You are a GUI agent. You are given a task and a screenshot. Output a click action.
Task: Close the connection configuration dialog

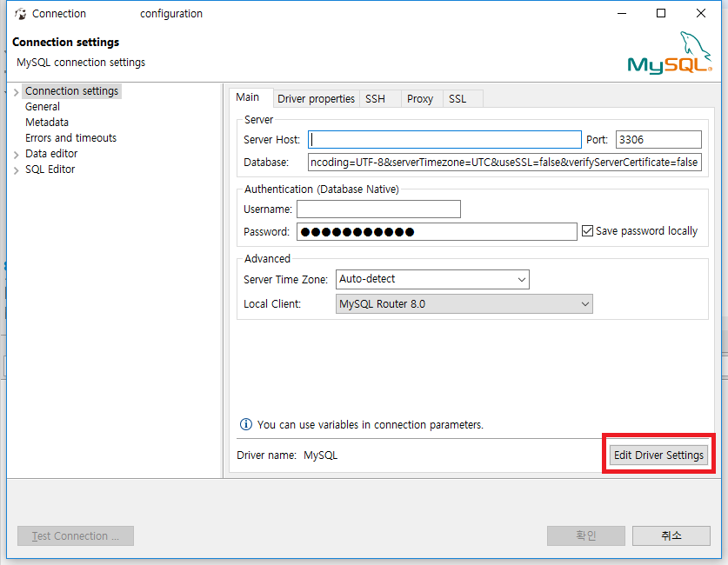click(x=701, y=13)
